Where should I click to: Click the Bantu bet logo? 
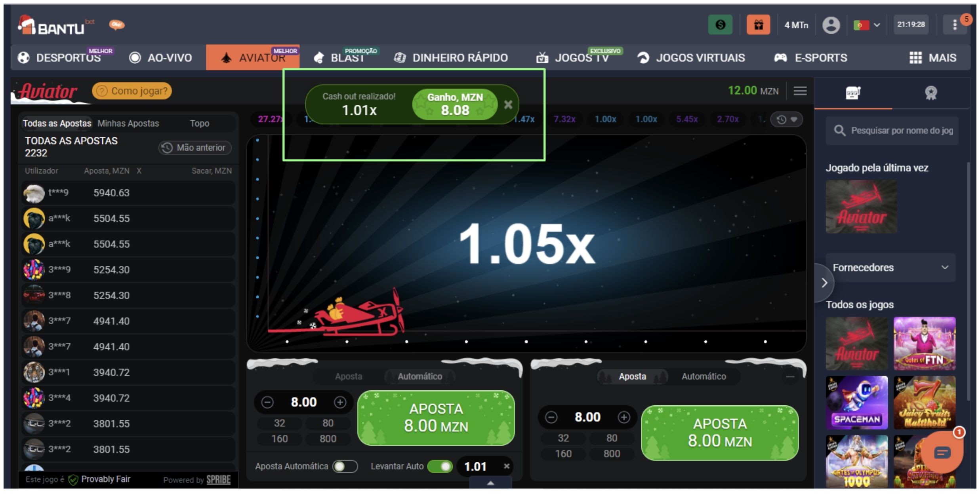pos(55,25)
